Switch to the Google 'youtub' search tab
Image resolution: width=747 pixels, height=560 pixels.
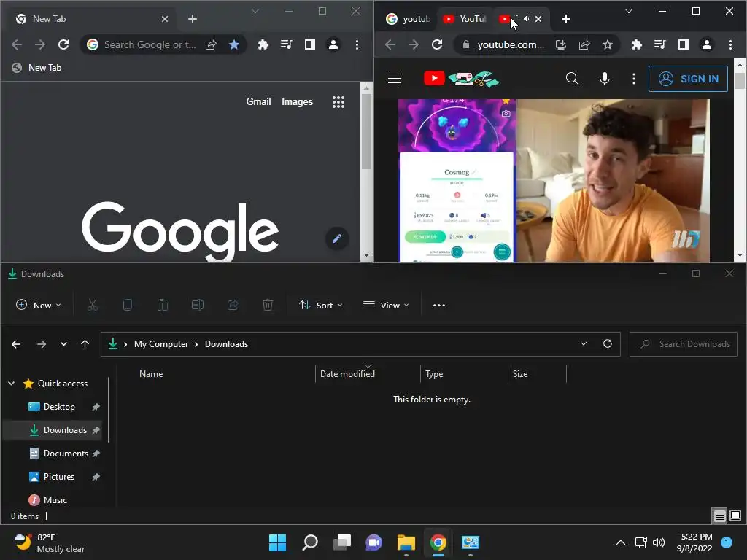(408, 19)
